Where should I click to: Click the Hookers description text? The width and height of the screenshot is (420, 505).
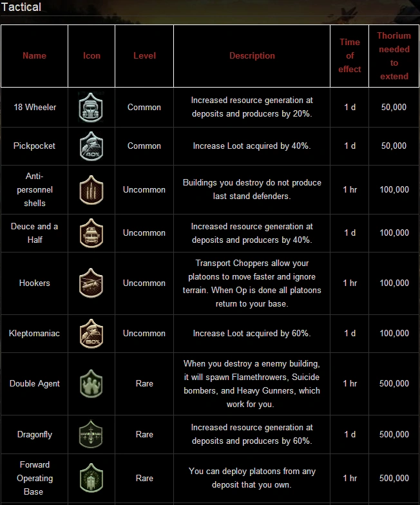pyautogui.click(x=252, y=283)
